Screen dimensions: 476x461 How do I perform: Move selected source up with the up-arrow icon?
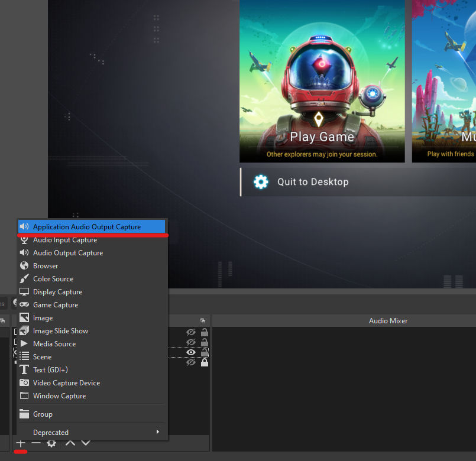[x=69, y=443]
